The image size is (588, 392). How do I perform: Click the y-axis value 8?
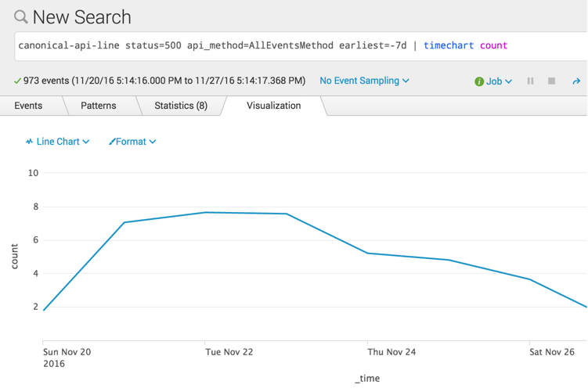click(x=36, y=207)
